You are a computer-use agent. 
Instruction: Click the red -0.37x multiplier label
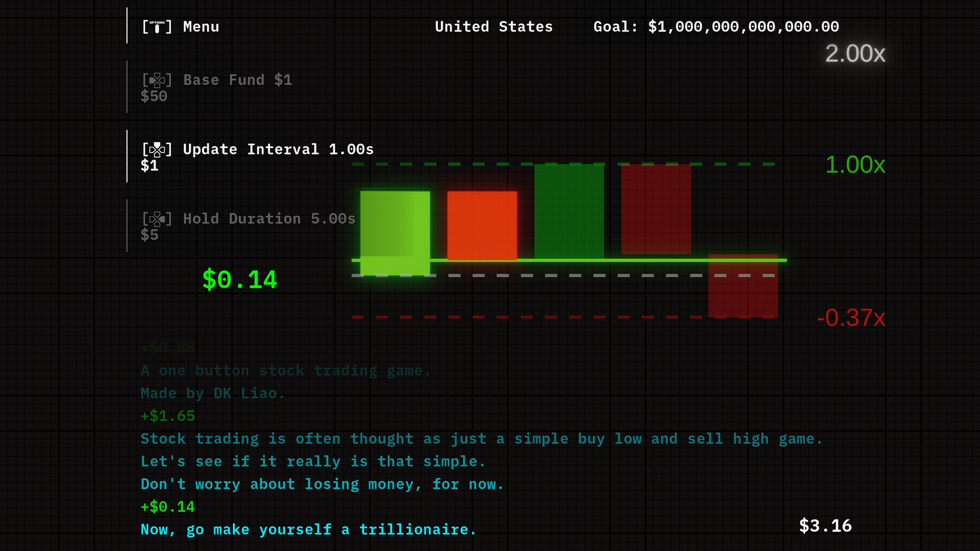[850, 318]
